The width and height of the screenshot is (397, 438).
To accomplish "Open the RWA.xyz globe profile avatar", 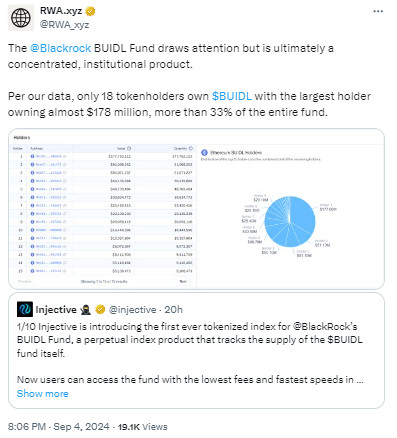I will (x=21, y=18).
